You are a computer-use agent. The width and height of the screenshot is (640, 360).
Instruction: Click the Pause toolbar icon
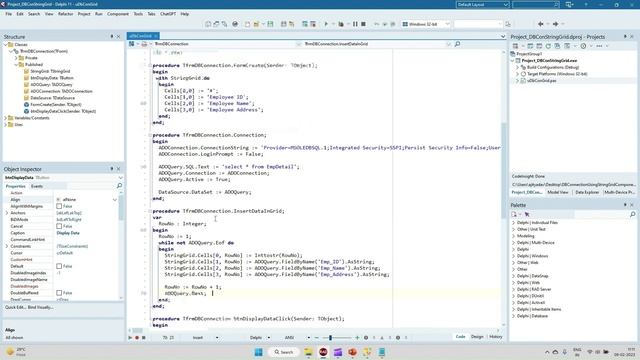pos(355,24)
